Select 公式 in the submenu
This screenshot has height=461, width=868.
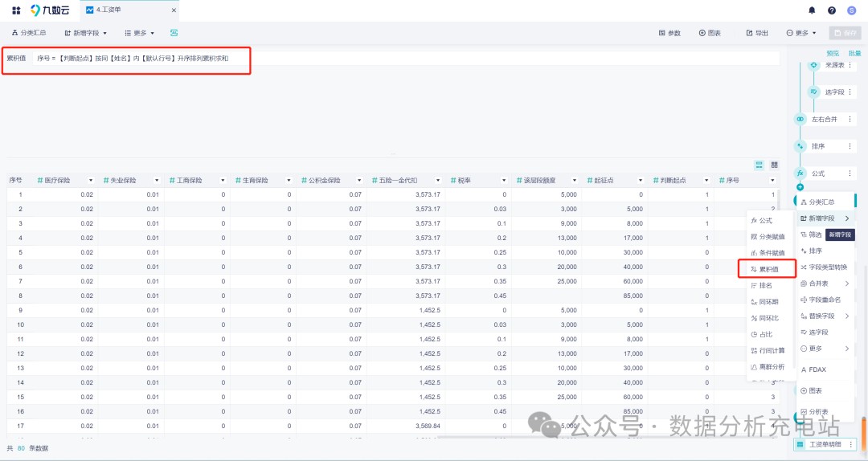click(x=771, y=220)
